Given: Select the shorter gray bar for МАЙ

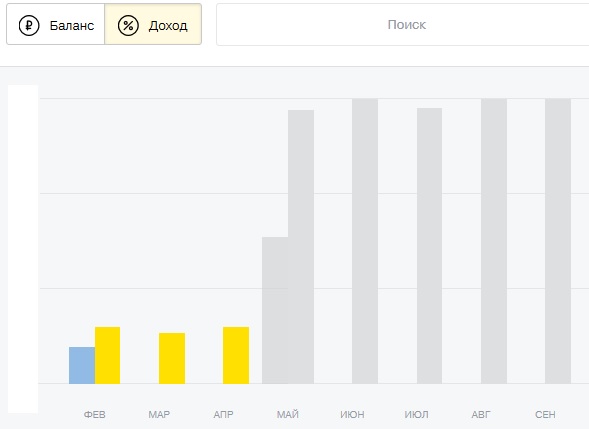Looking at the screenshot, I should [275, 310].
